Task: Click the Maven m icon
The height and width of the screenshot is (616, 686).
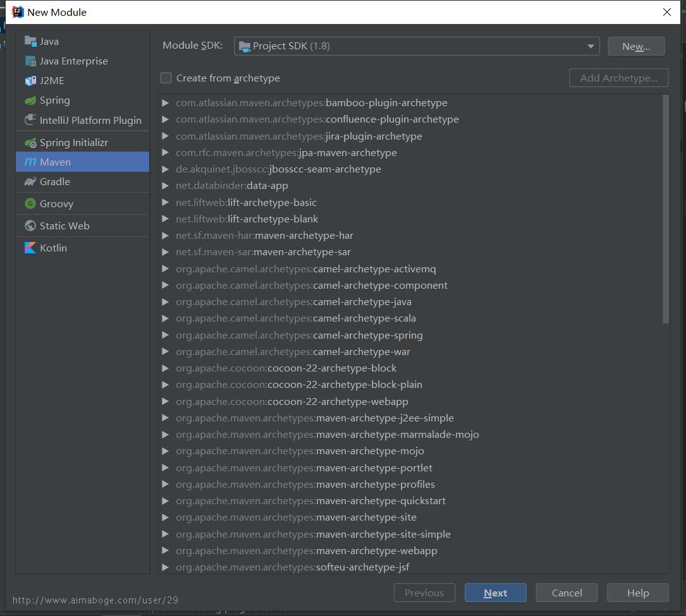Action: [x=30, y=162]
